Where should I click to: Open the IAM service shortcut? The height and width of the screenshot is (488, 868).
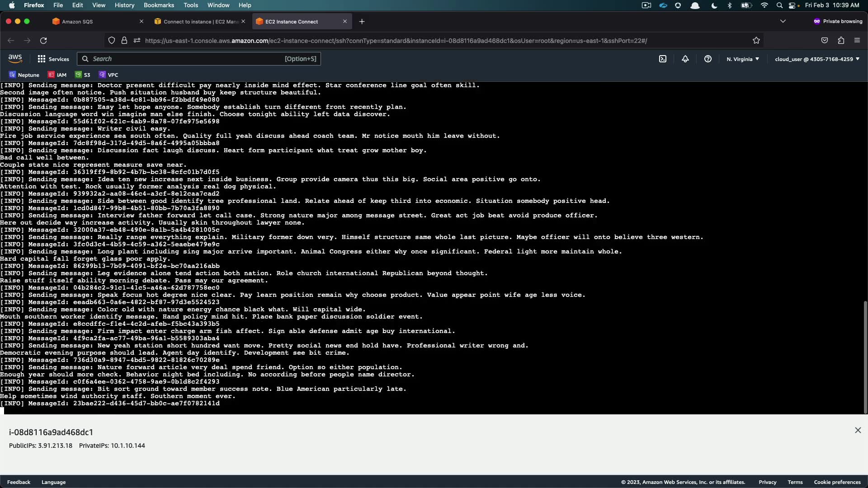click(x=57, y=75)
